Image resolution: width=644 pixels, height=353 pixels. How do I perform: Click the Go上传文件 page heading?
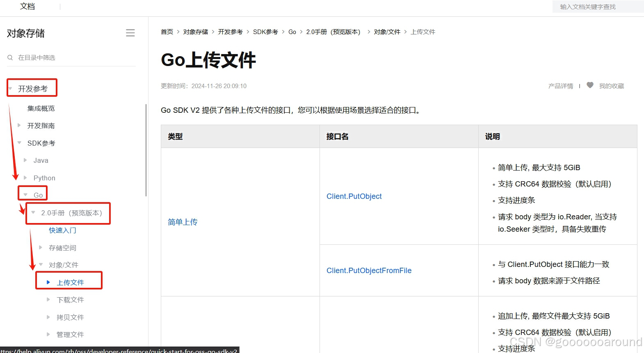[x=208, y=60]
